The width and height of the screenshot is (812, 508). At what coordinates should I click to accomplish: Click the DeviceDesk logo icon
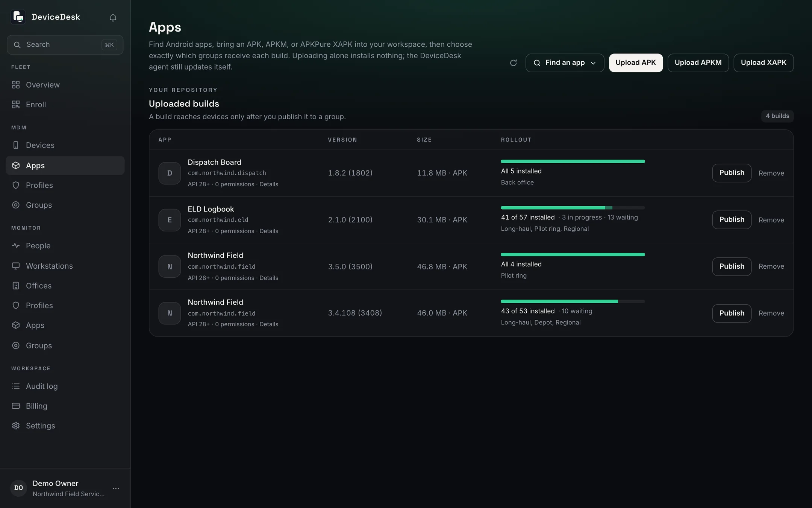[x=18, y=17]
